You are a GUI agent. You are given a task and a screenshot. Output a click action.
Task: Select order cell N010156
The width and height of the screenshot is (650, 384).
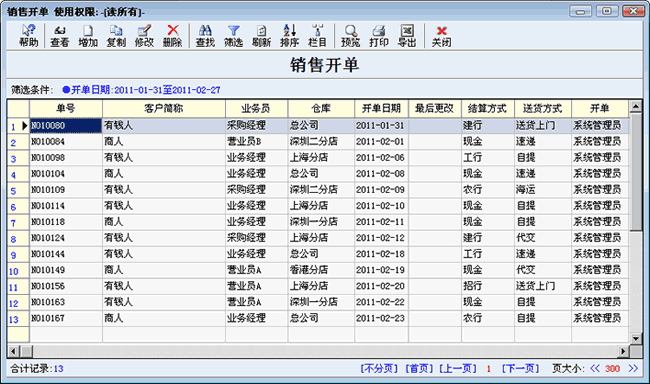click(x=66, y=286)
